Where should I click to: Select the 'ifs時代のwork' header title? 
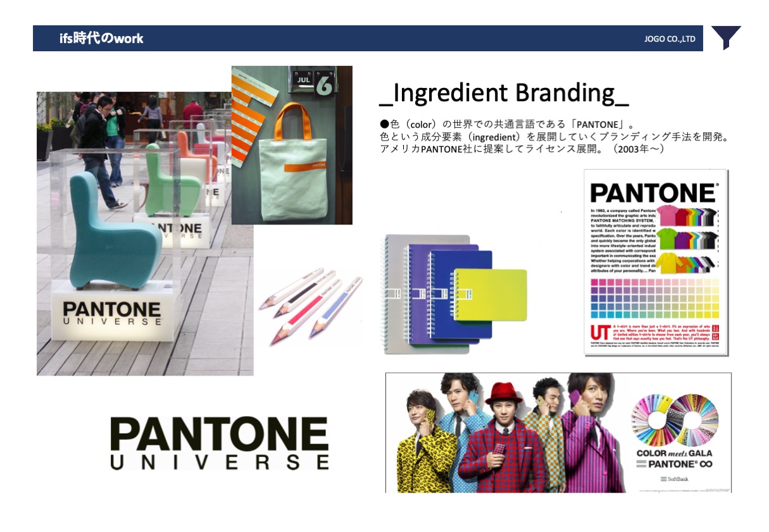101,39
